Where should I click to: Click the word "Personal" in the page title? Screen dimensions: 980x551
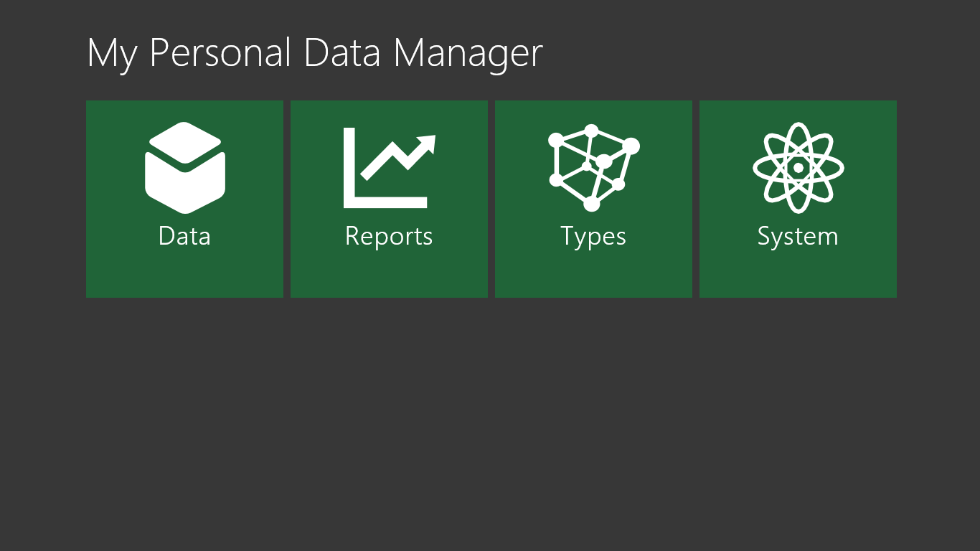221,53
